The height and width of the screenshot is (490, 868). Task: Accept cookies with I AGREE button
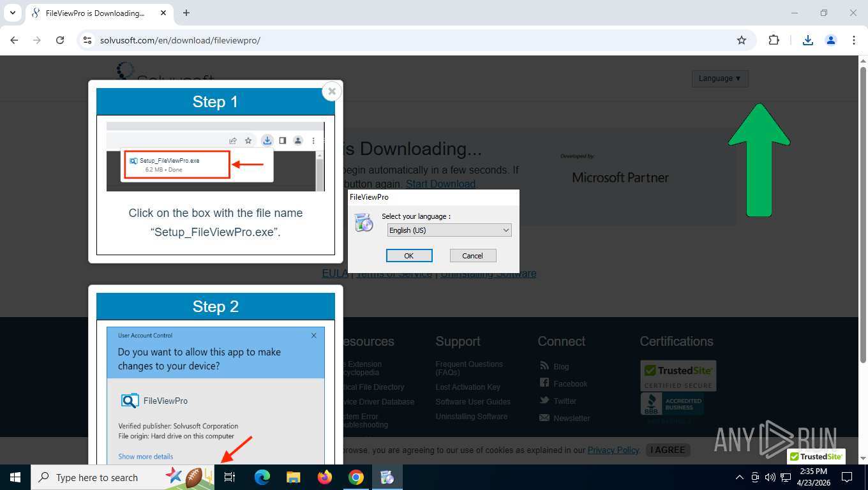point(668,450)
